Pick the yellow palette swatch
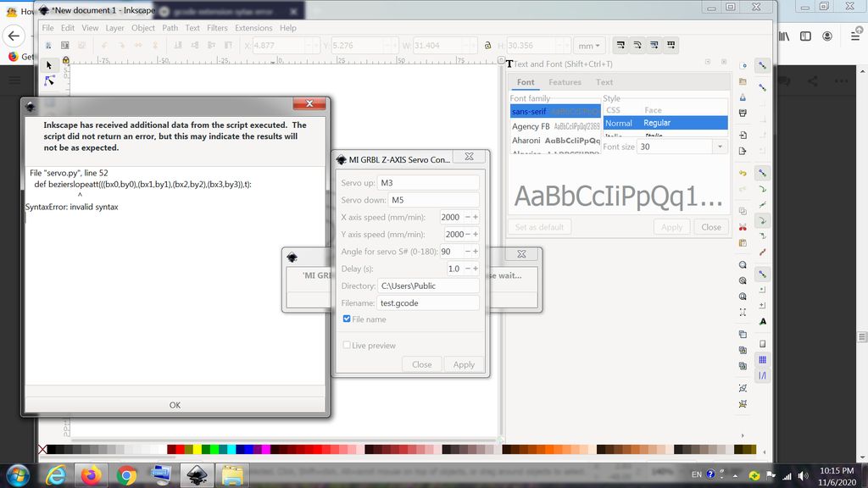This screenshot has width=868, height=488. pyautogui.click(x=197, y=449)
